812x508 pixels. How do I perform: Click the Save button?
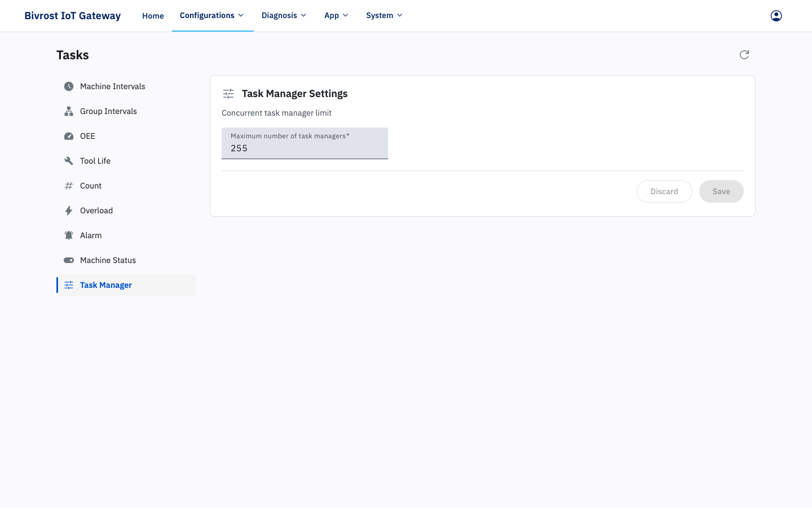[721, 191]
